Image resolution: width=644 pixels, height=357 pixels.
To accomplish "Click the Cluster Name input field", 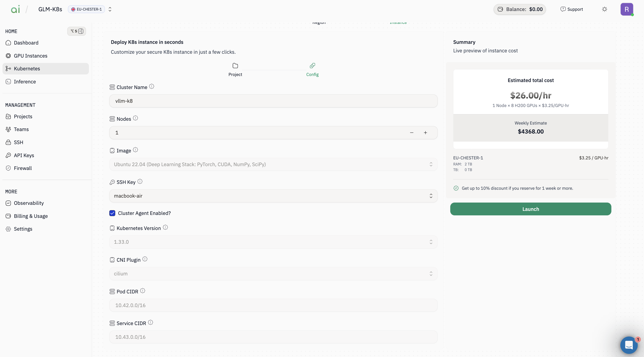I will [273, 101].
